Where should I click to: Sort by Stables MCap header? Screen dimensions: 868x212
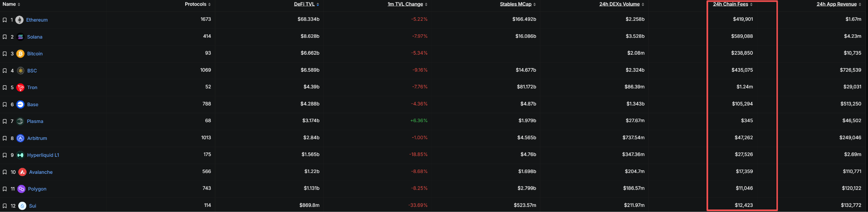click(x=515, y=4)
